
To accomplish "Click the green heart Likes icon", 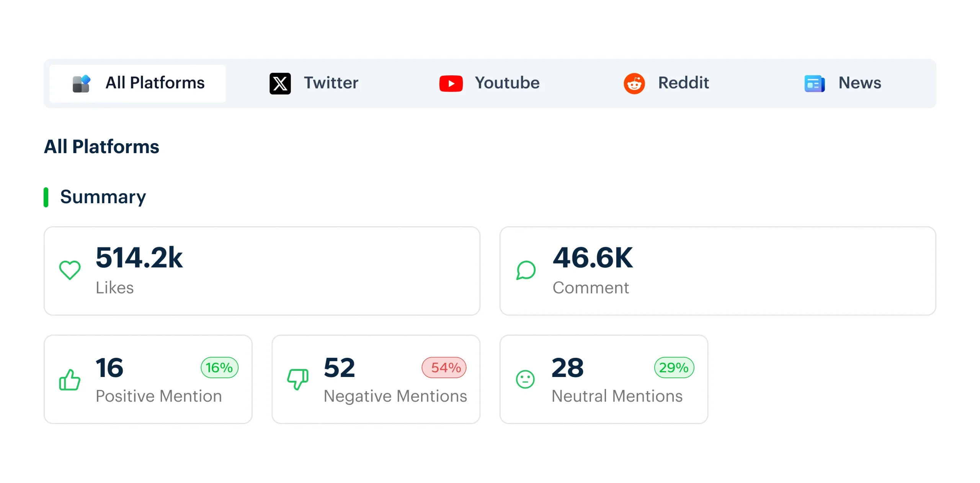I will point(70,270).
